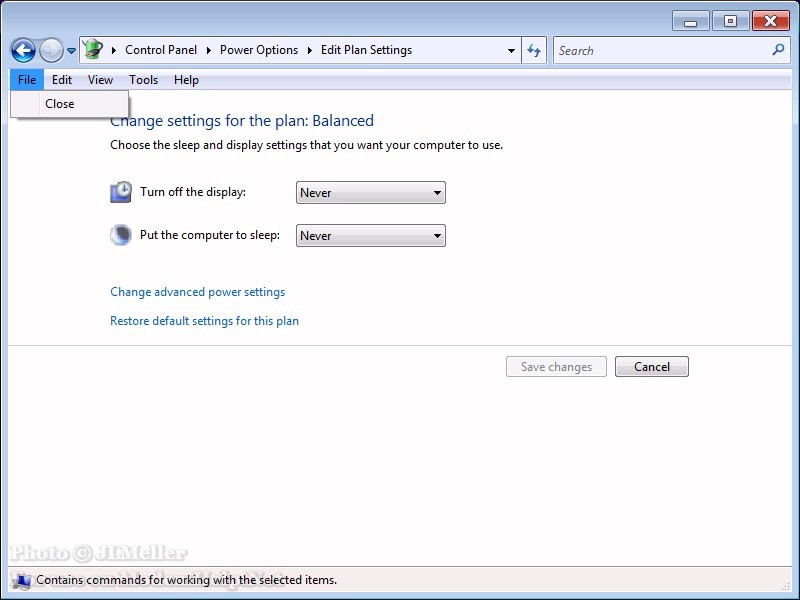Click the status bar computer icon
The image size is (800, 600).
point(22,581)
